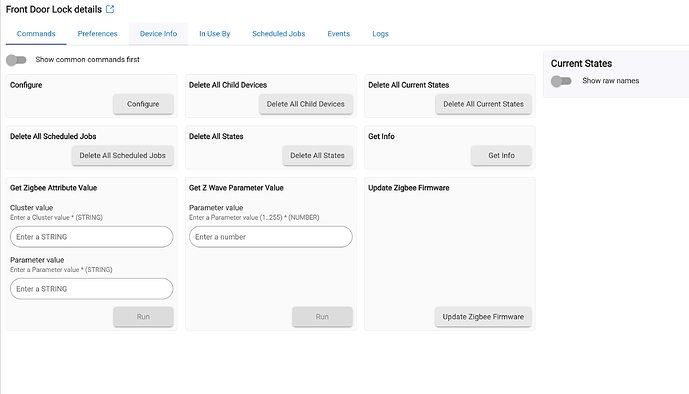
Task: Click the Delete All Child Devices card heading
Action: tap(228, 85)
